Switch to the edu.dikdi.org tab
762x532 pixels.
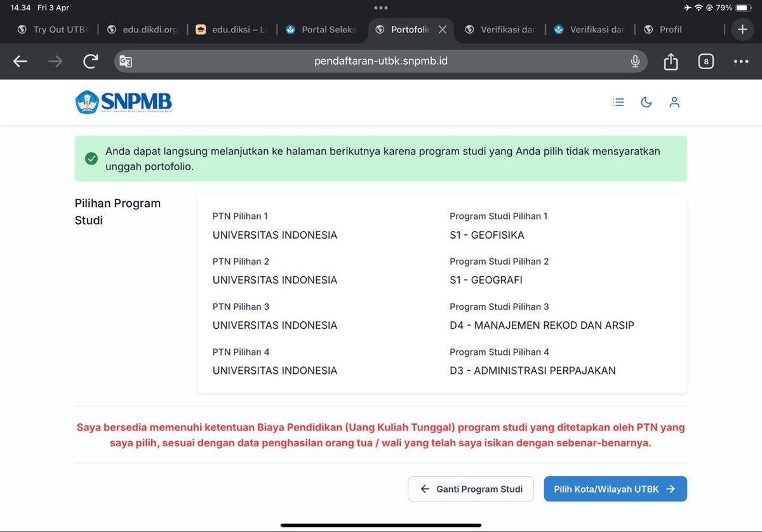[x=143, y=29]
